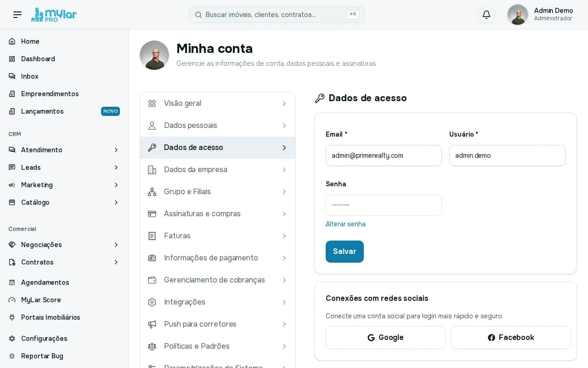Expand the Catálogo submenu chevron

tap(116, 202)
